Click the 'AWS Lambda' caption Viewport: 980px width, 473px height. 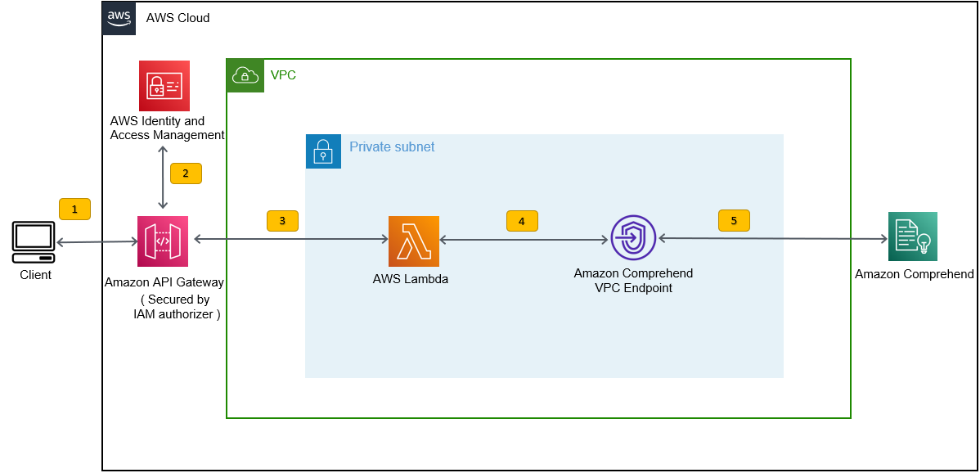click(x=410, y=280)
